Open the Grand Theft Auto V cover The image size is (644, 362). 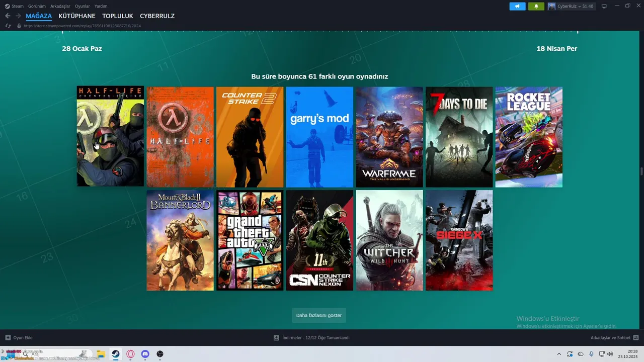(250, 240)
